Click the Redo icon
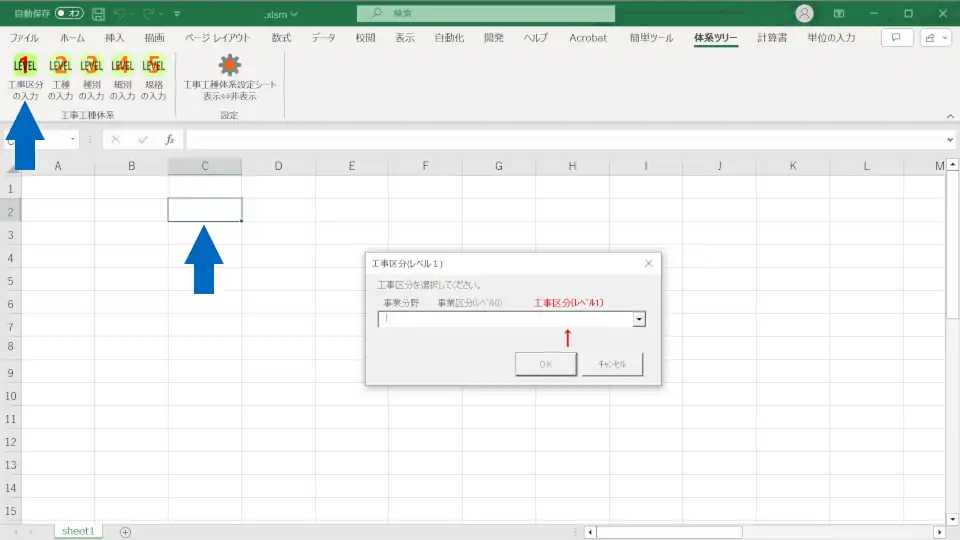 click(148, 13)
